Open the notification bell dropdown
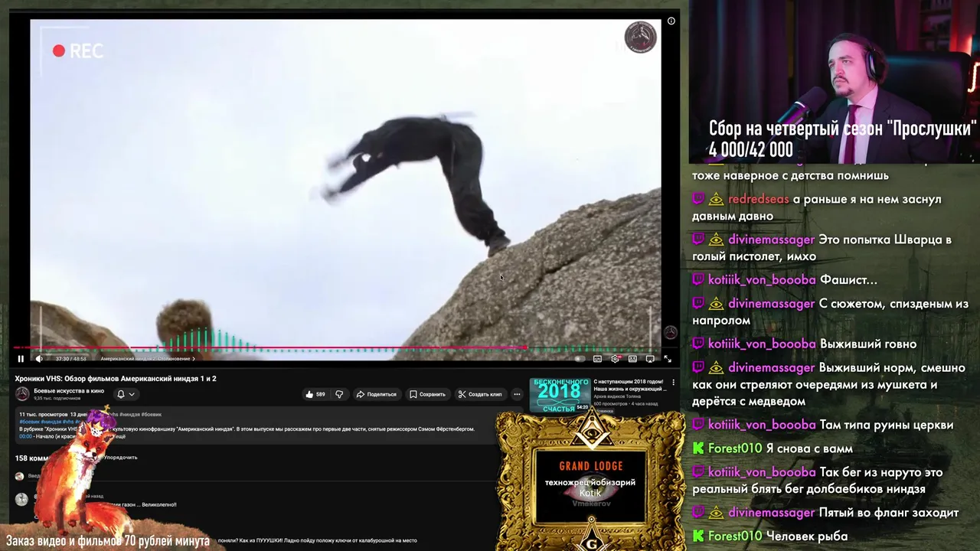The width and height of the screenshot is (980, 551). tap(126, 394)
